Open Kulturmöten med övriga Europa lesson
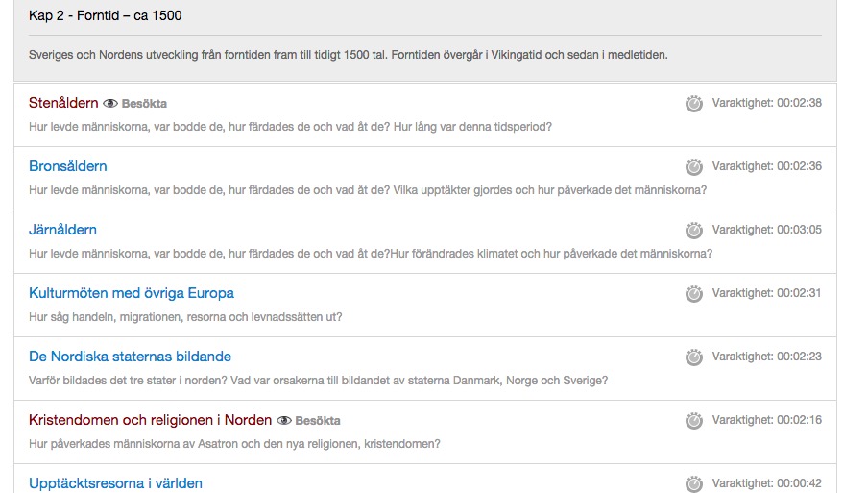 point(132,293)
